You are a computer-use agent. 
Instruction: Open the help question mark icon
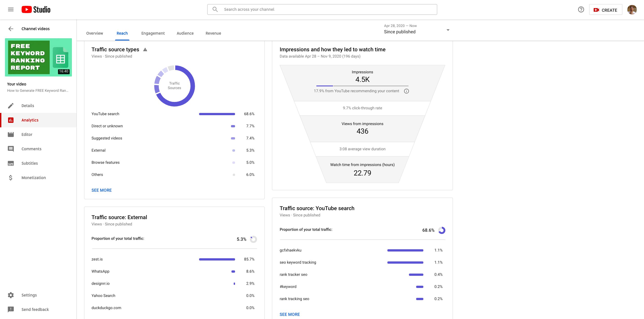tap(581, 9)
